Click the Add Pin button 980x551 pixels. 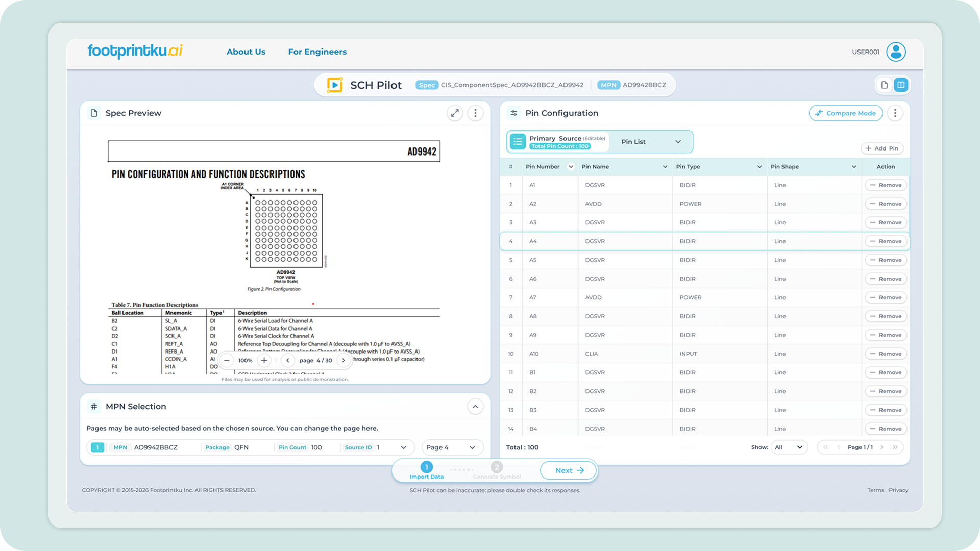882,148
